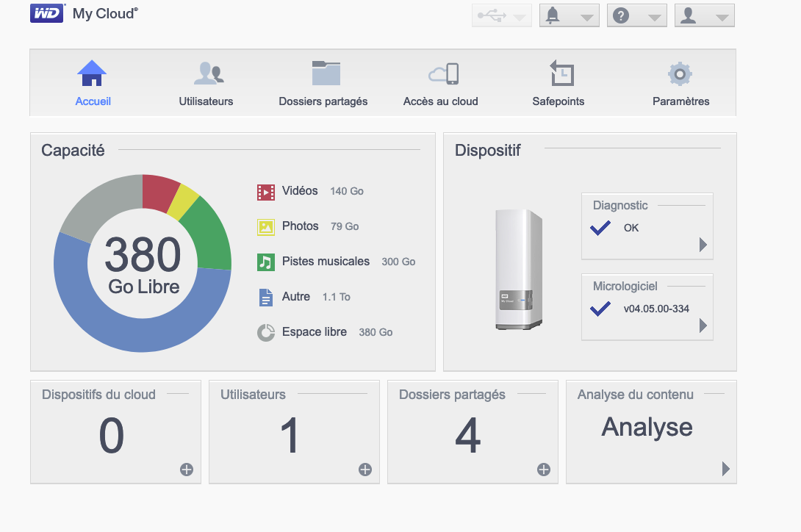The height and width of the screenshot is (532, 801).
Task: Open the user account dropdown
Action: click(x=705, y=15)
